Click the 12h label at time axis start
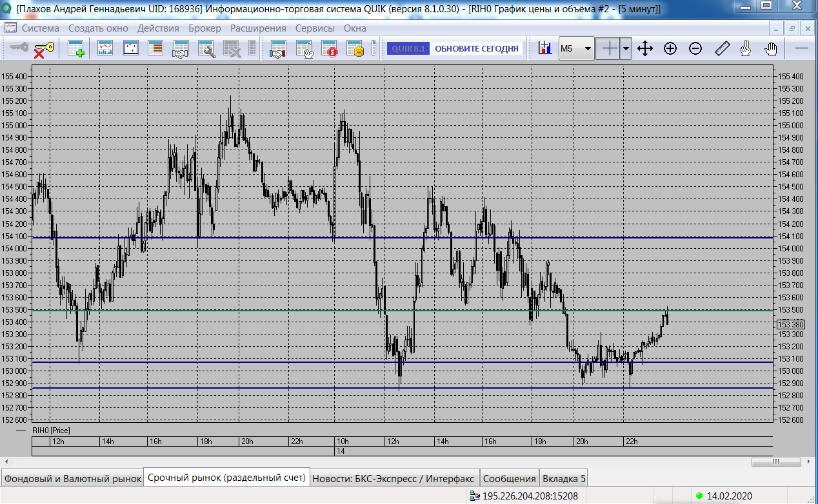Viewport: 818px width, 504px height. pyautogui.click(x=57, y=441)
